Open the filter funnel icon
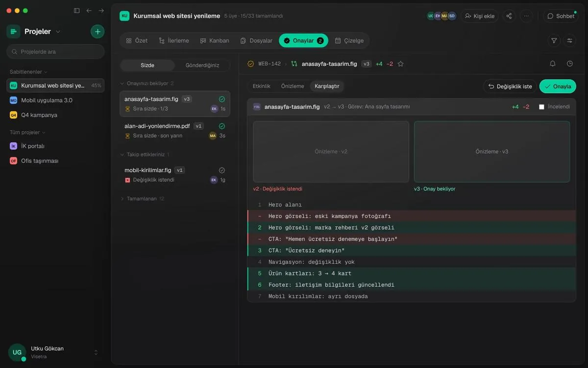The image size is (588, 368). (554, 41)
